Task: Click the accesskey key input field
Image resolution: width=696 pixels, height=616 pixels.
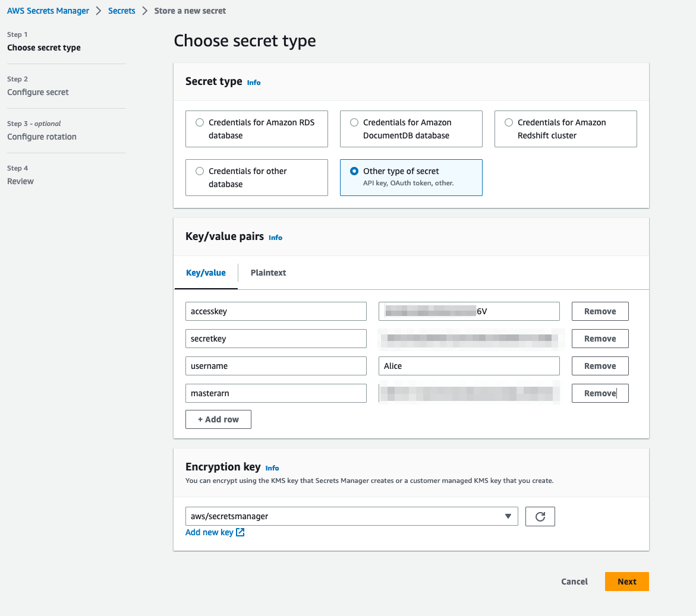Action: coord(276,311)
